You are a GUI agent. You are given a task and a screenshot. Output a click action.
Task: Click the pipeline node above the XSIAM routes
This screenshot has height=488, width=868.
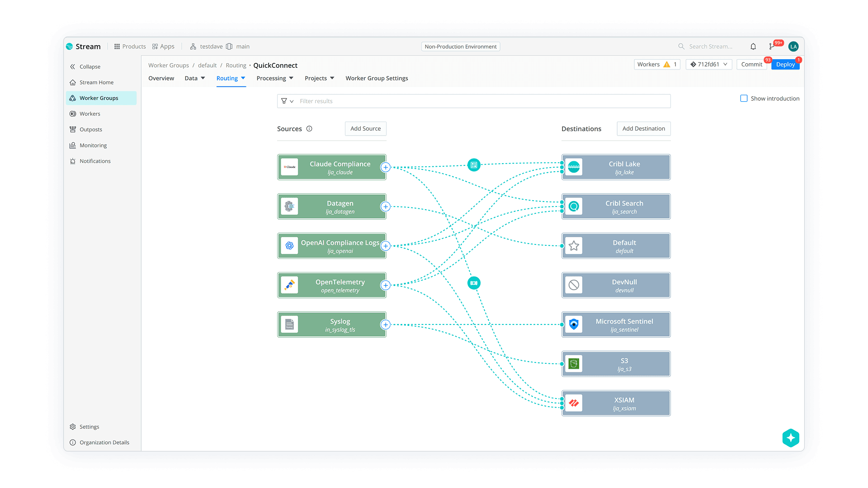click(x=474, y=283)
